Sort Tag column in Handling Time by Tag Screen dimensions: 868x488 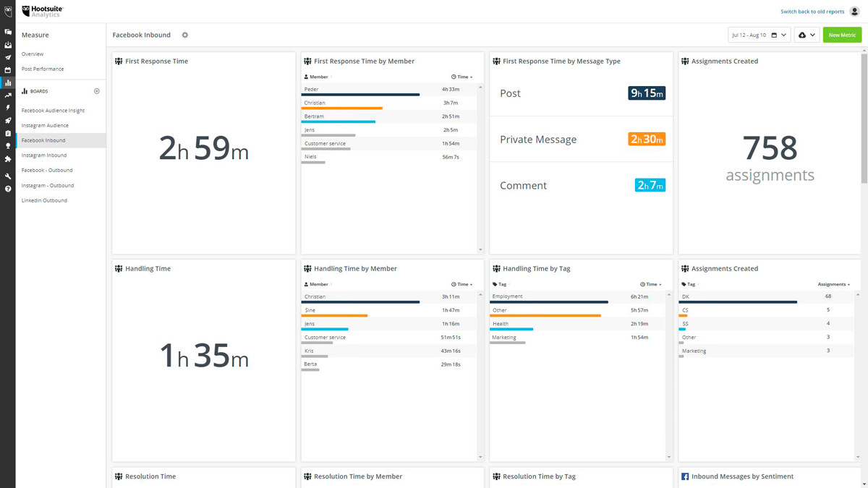click(x=501, y=284)
